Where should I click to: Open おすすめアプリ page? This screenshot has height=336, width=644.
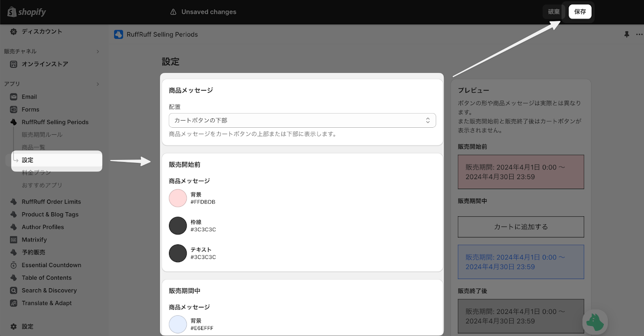pos(42,185)
